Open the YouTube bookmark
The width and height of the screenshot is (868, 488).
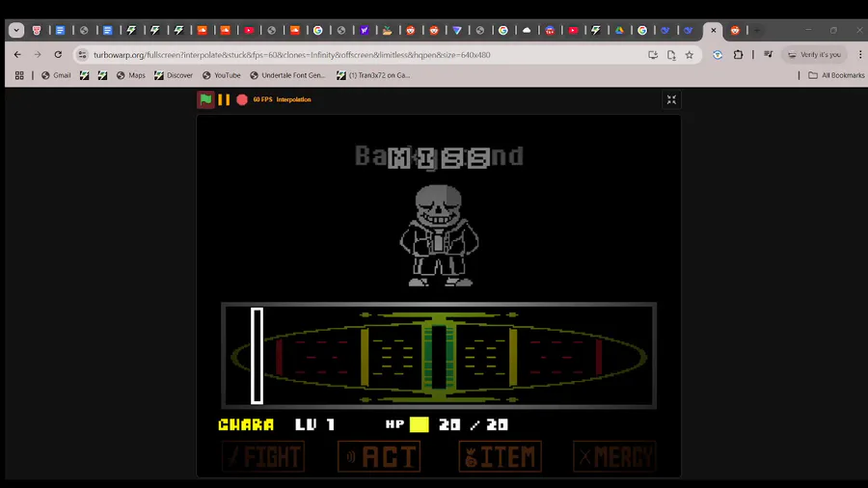(x=222, y=75)
